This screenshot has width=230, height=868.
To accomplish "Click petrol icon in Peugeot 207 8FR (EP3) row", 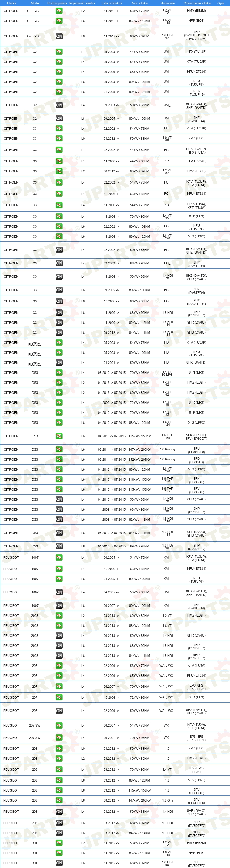I will pos(59,697).
